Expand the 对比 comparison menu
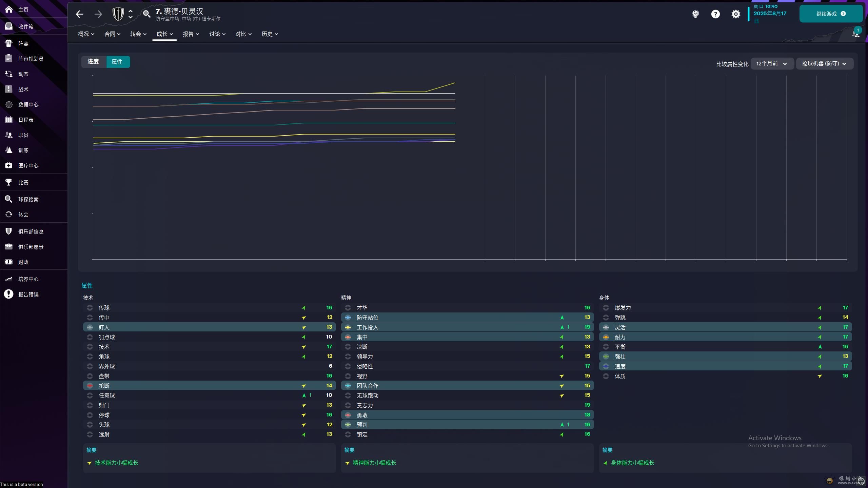This screenshot has width=868, height=488. [243, 34]
